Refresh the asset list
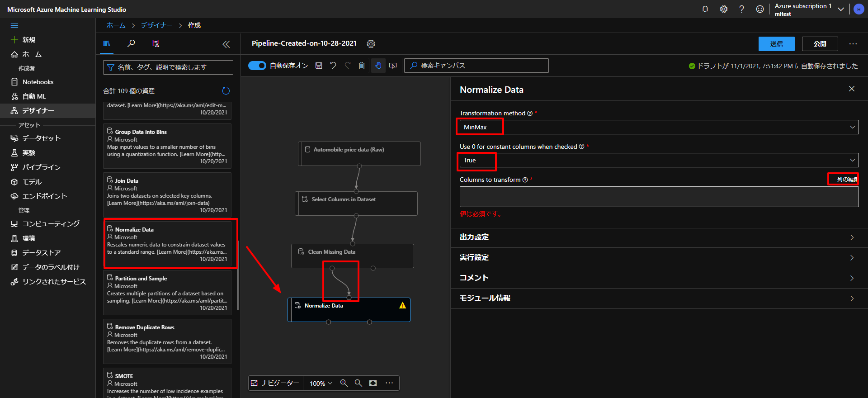This screenshot has height=398, width=868. coord(226,91)
